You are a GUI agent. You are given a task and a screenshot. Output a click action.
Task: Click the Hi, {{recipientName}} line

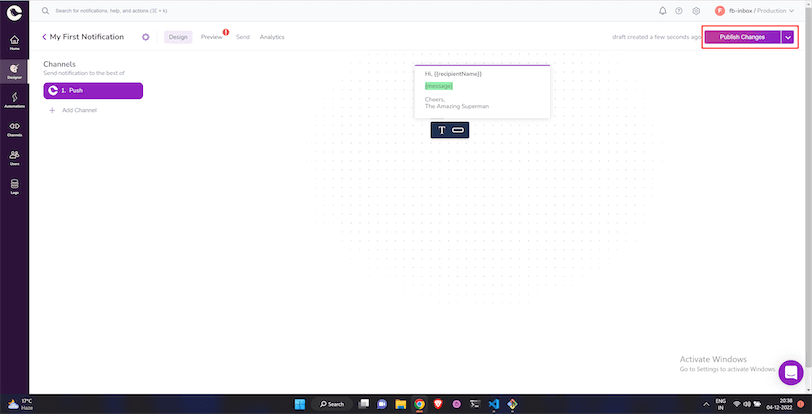click(453, 74)
